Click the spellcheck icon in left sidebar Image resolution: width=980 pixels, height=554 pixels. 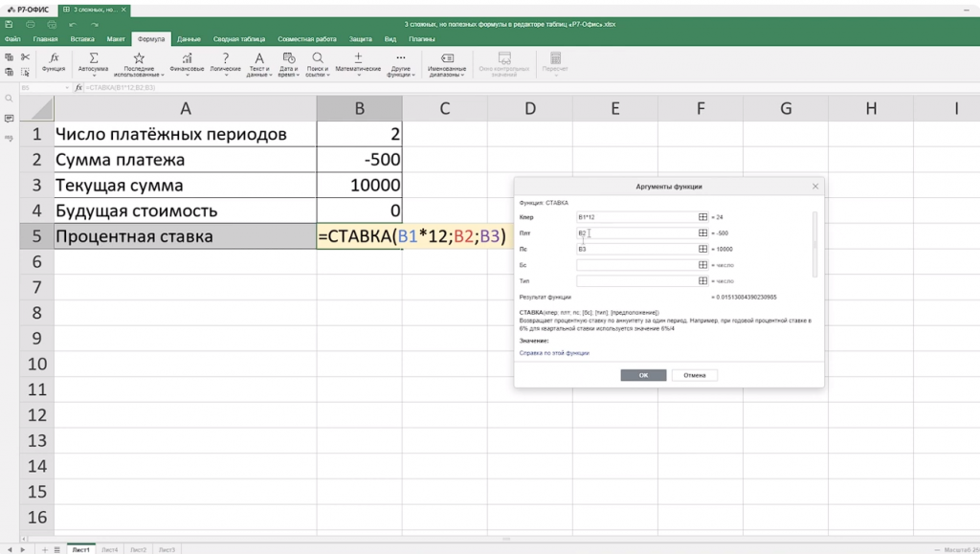pyautogui.click(x=9, y=138)
